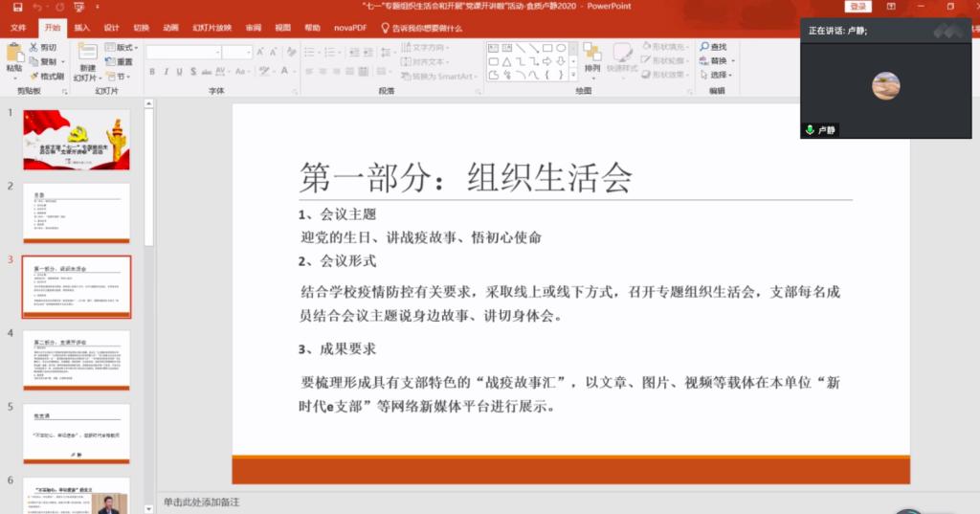Expand the font name combo box
The width and height of the screenshot is (980, 514).
tap(215, 52)
